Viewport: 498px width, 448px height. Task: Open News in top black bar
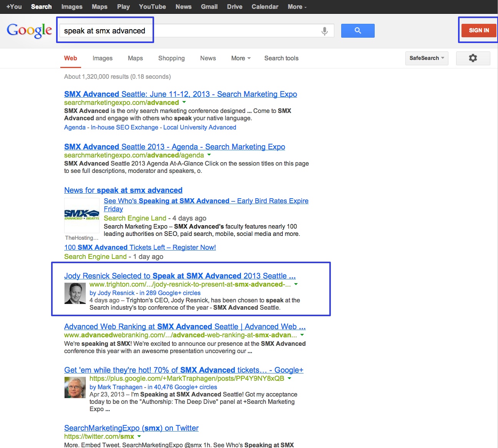pos(184,7)
